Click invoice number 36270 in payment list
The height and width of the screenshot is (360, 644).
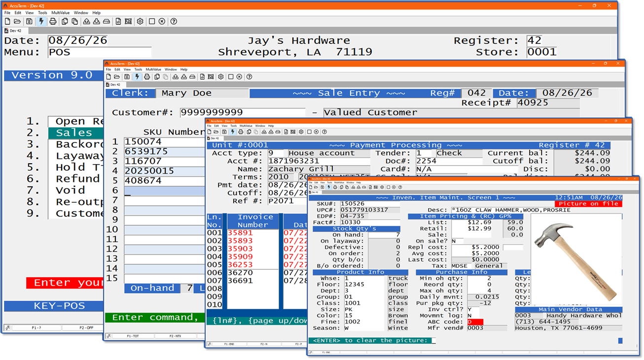pyautogui.click(x=240, y=273)
